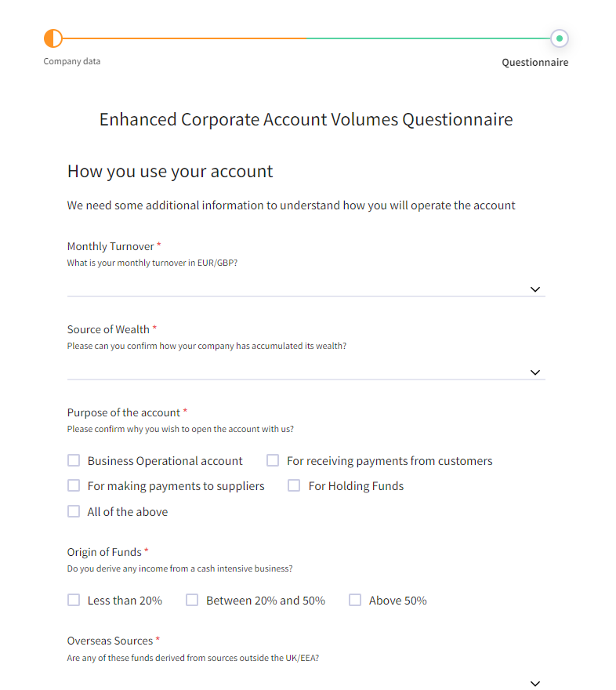Click the progress bar between steps
Viewport: 616px width, 690px height.
306,38
